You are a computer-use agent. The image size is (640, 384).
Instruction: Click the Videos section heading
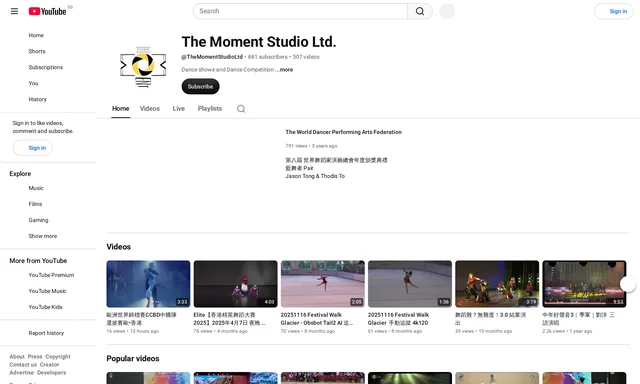click(x=118, y=247)
